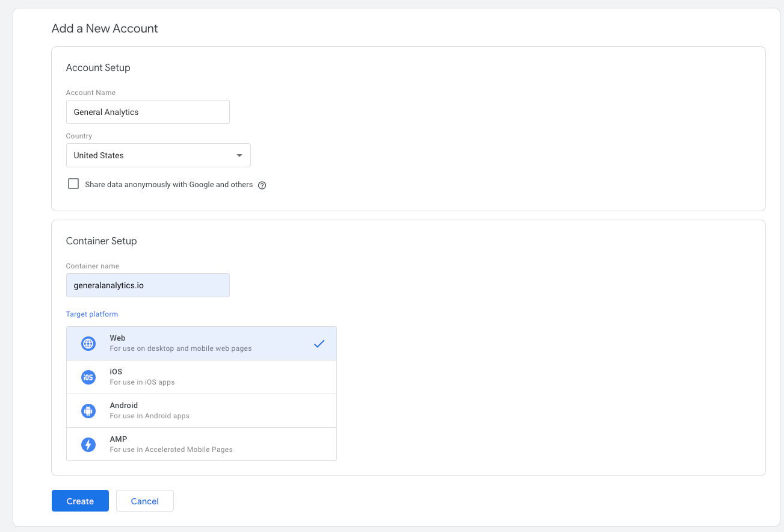Click the blue checkmark on Web
This screenshot has width=784, height=532.
[319, 344]
